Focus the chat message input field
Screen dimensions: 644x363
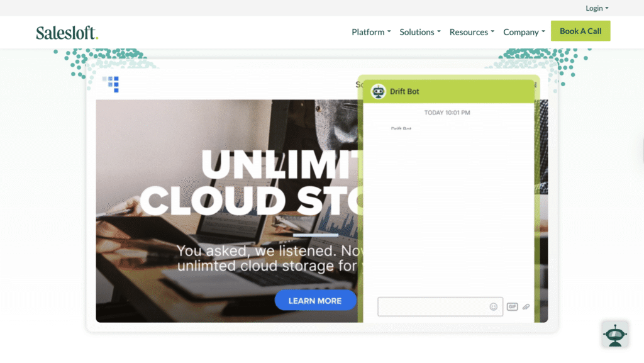click(440, 307)
